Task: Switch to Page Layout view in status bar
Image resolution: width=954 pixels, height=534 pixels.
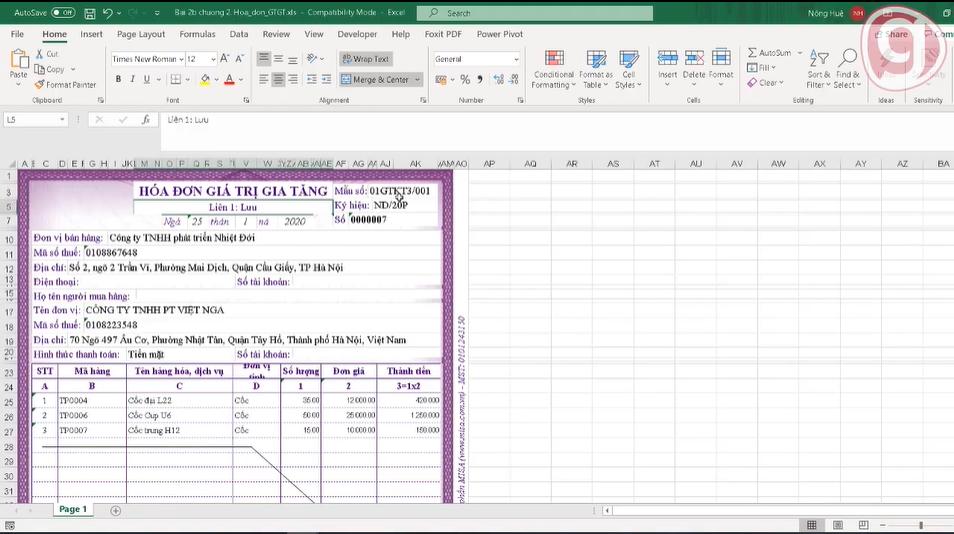Action: tap(839, 525)
